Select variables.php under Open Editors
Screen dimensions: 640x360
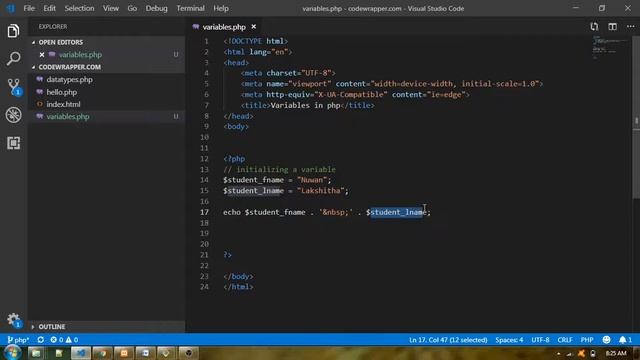point(80,54)
